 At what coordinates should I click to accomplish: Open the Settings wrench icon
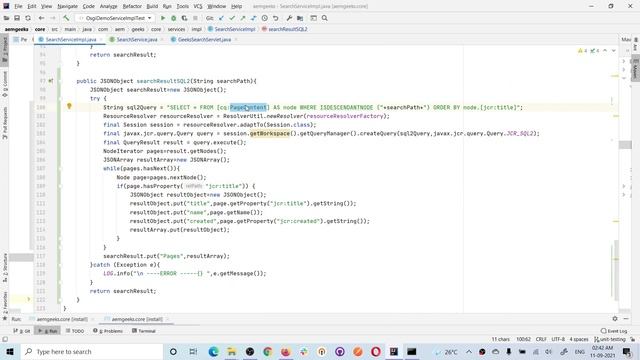coord(289,18)
